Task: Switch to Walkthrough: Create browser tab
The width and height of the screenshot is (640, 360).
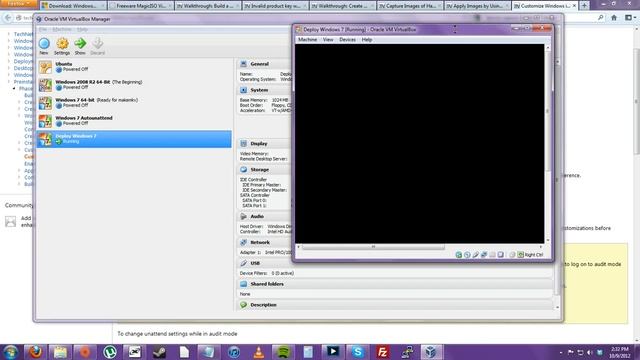Action: pos(342,6)
